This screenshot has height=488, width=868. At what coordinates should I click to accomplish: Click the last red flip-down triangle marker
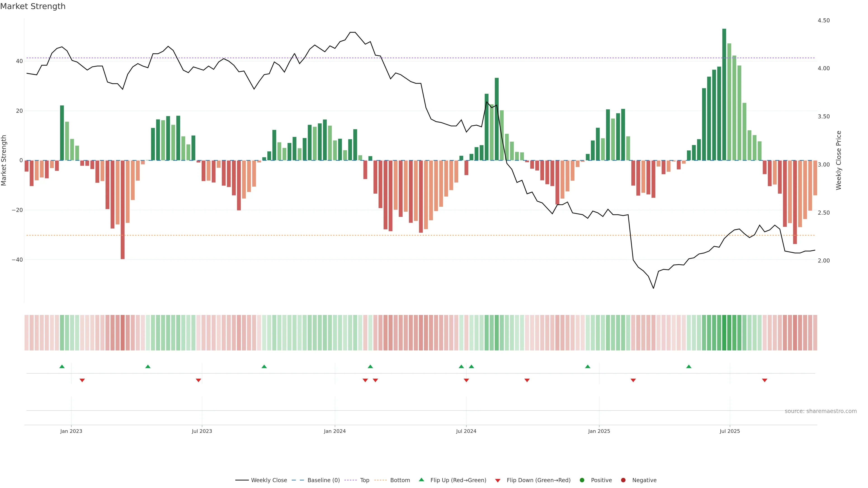tap(764, 380)
